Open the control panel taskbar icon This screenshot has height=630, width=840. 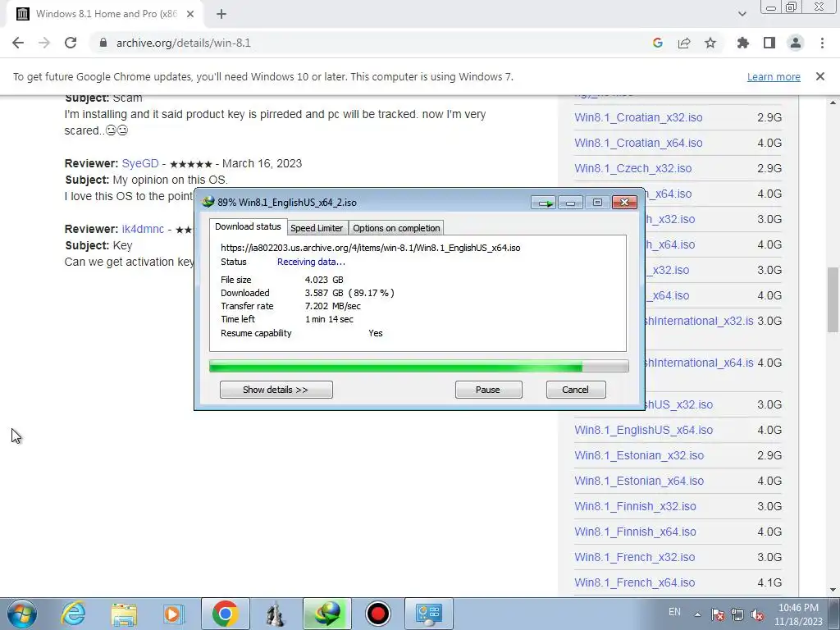click(428, 614)
